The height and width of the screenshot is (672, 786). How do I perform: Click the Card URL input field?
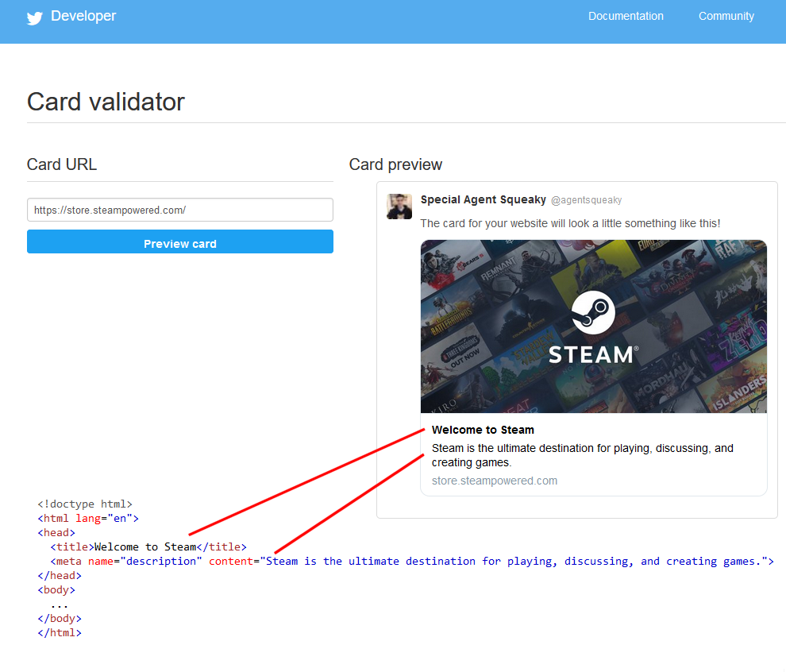pyautogui.click(x=179, y=210)
